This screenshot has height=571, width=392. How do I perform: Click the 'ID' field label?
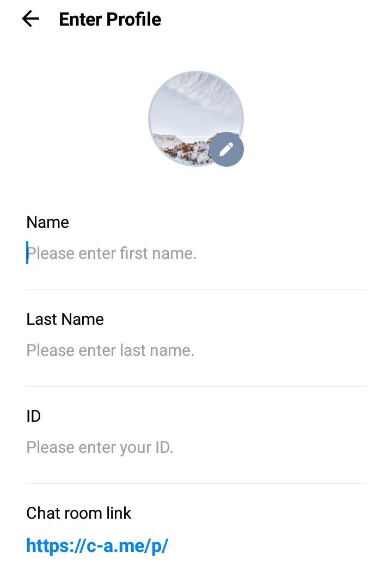tap(34, 416)
